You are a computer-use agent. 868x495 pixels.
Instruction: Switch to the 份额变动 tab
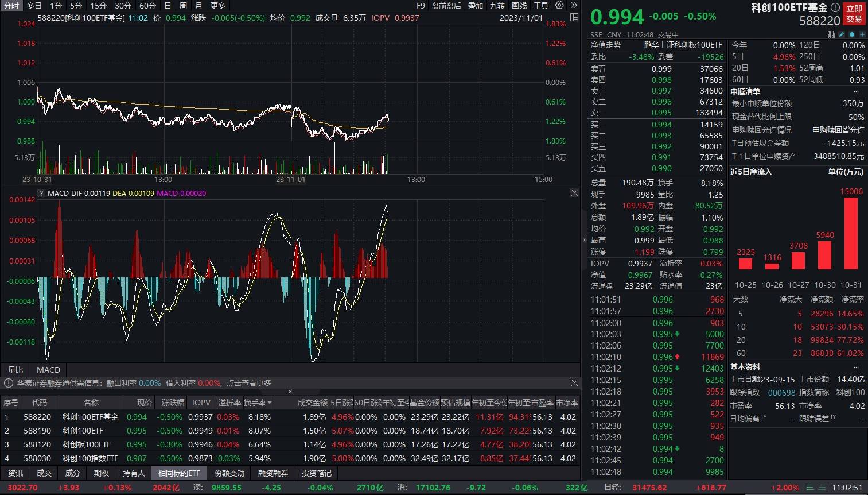coord(229,473)
